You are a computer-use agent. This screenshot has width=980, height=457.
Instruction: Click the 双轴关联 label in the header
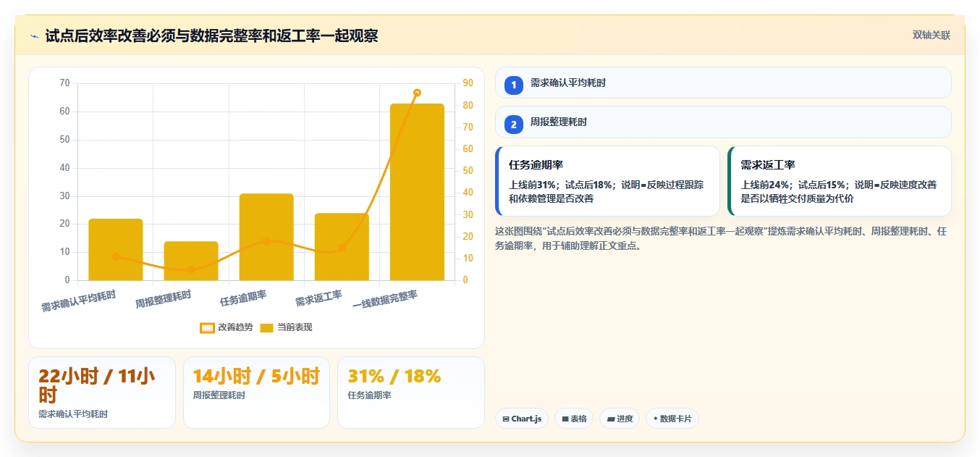click(x=931, y=35)
